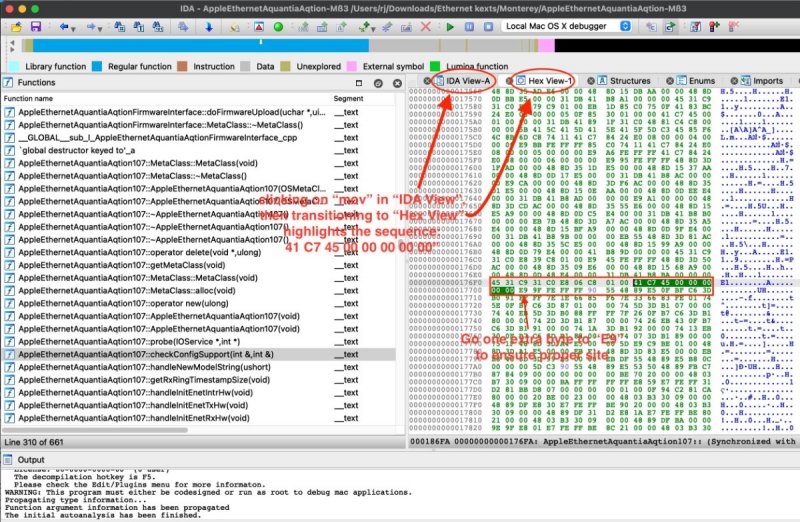Click Regular function blue legend swatch
The width and height of the screenshot is (800, 522).
97,66
